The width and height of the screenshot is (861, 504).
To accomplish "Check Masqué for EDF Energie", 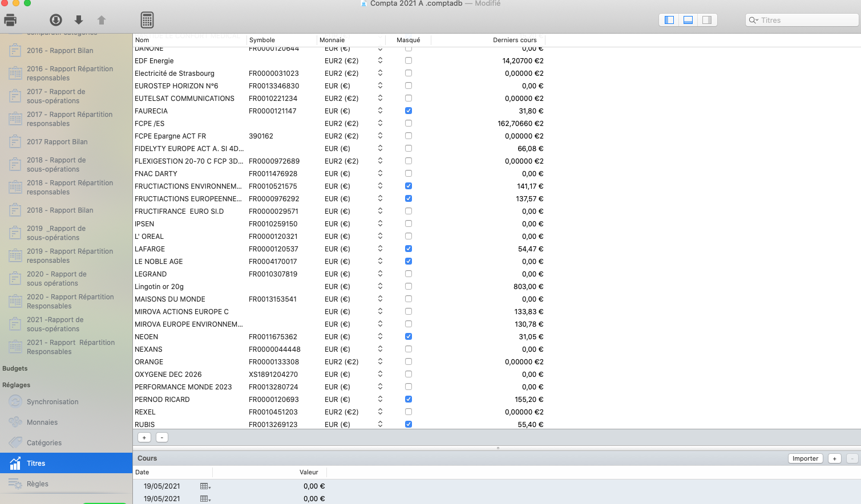I will click(x=409, y=60).
